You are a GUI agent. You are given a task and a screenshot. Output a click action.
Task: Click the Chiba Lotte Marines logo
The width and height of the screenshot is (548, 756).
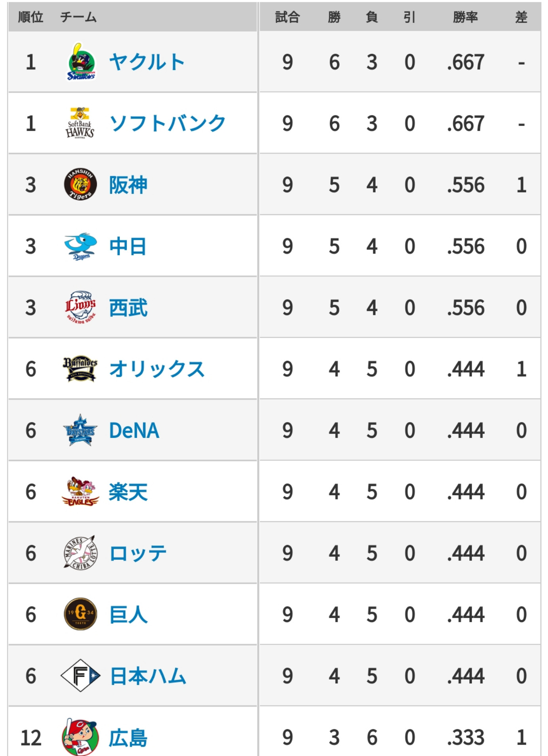coord(80,553)
